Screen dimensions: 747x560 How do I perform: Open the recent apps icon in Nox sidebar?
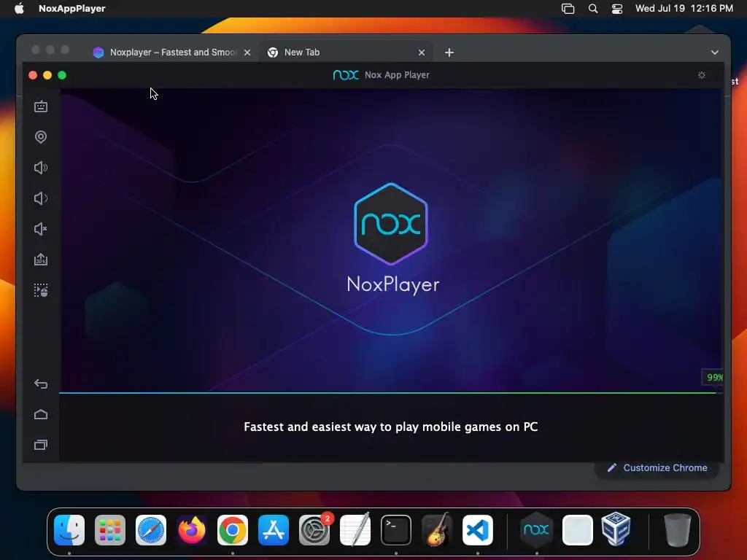pos(41,445)
